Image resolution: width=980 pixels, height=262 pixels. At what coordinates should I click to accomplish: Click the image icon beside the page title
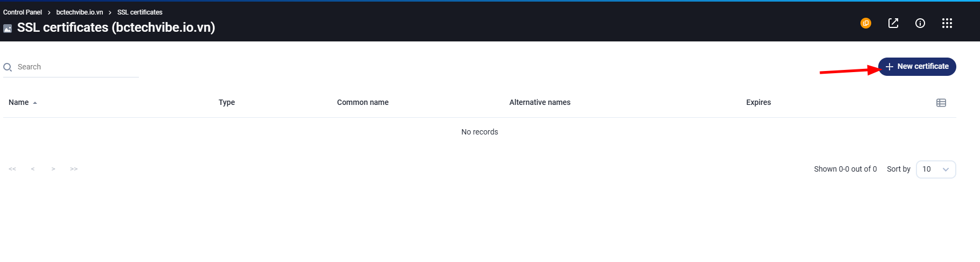point(8,29)
